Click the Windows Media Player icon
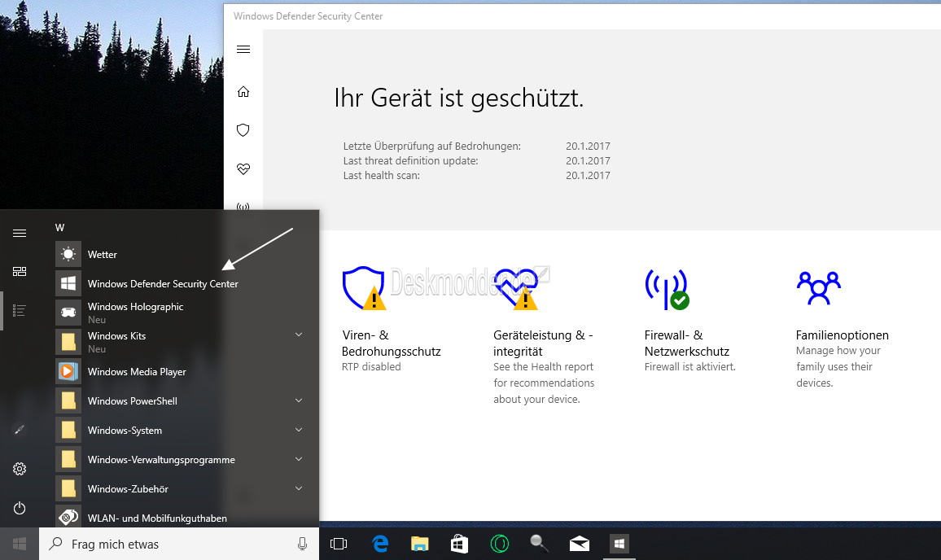Screen dimensions: 941x560 click(68, 371)
